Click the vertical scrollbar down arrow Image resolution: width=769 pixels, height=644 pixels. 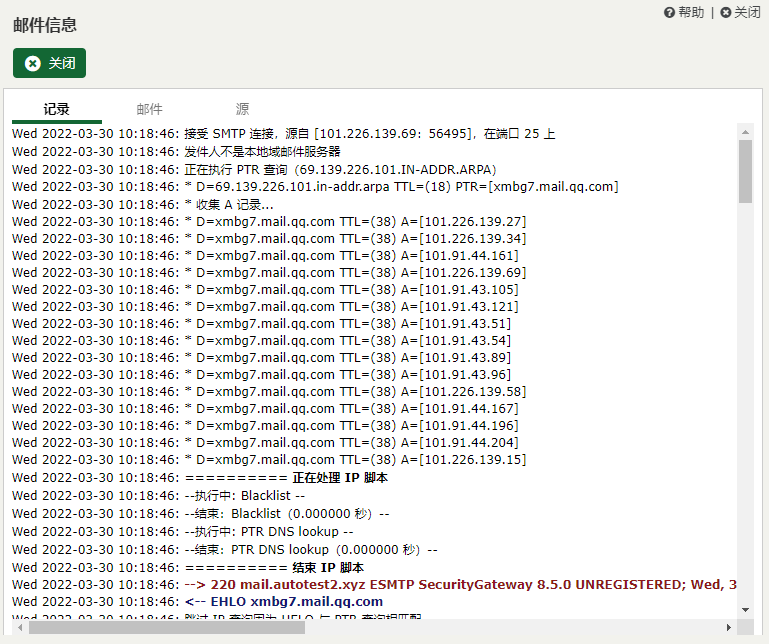tap(745, 609)
